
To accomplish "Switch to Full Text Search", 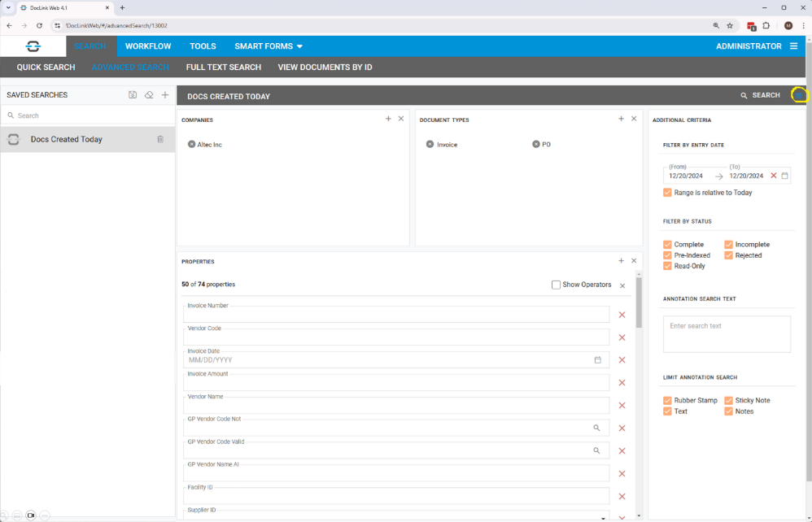I will (x=224, y=67).
